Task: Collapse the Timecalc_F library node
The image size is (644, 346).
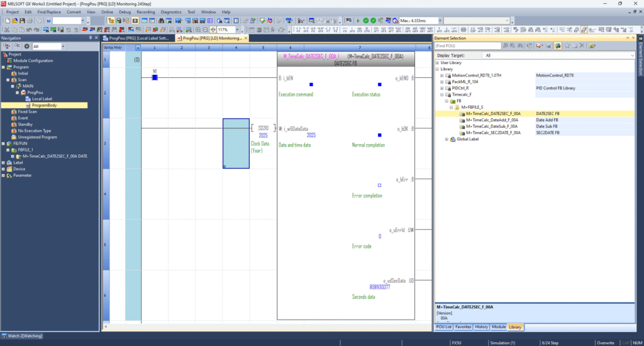Action: [442, 94]
